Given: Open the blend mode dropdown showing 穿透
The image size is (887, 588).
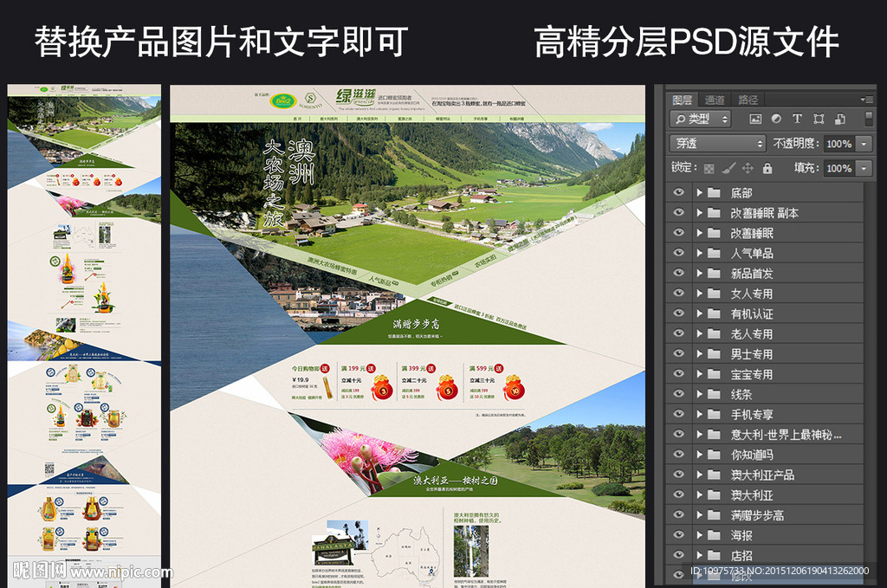Looking at the screenshot, I should click(x=717, y=142).
